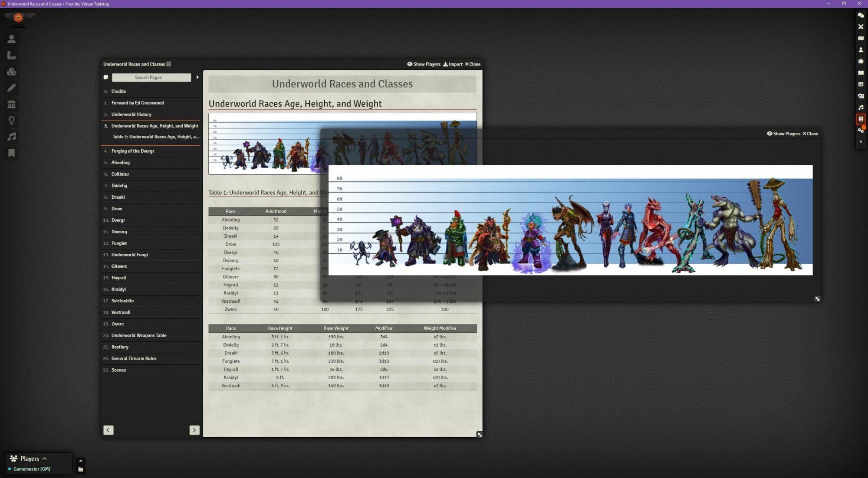Click the Search Pages field
Screen dimensions: 868x478
151,77
